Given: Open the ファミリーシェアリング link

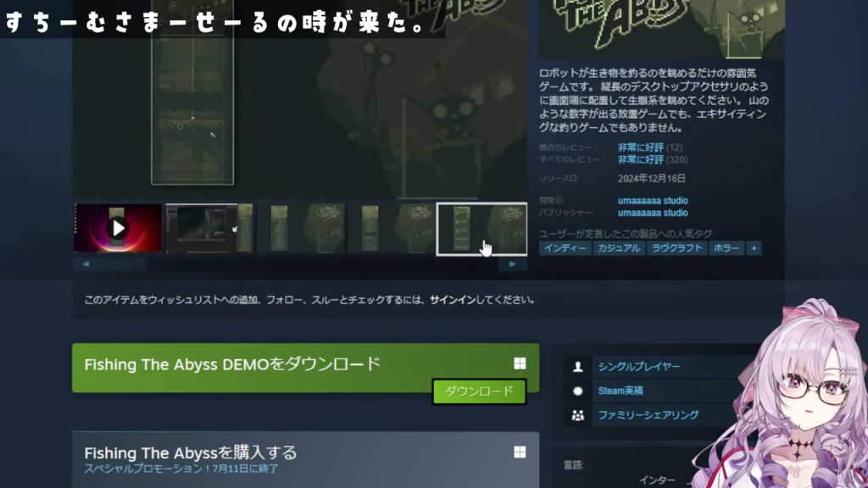Looking at the screenshot, I should click(648, 415).
